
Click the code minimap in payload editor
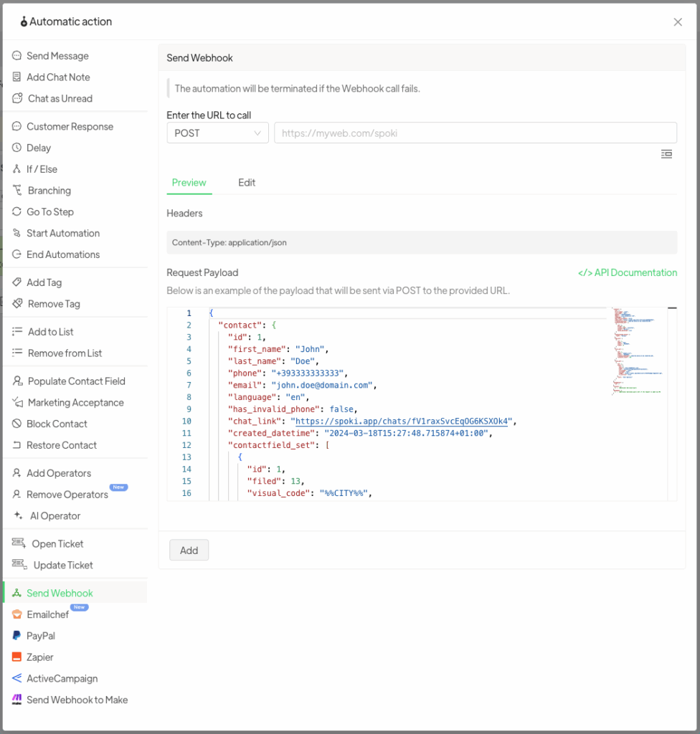pos(636,351)
